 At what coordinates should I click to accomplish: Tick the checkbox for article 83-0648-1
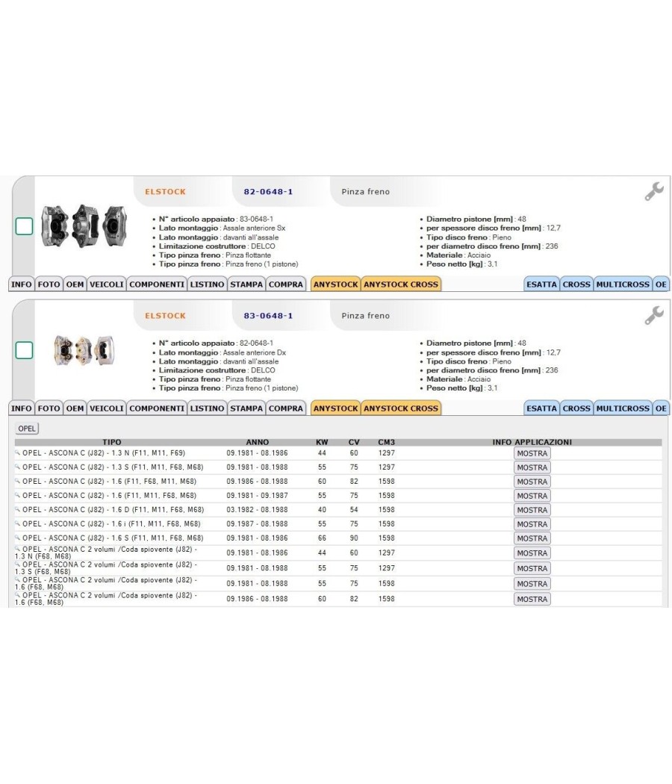[24, 350]
